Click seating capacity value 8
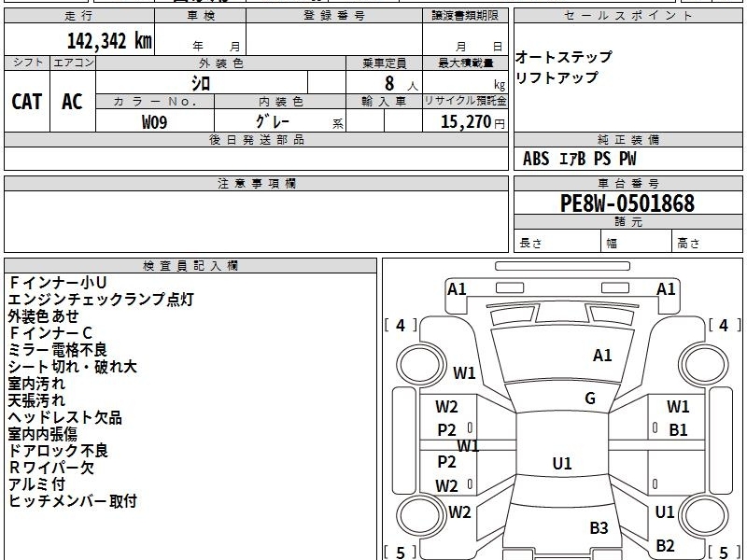This screenshot has width=747, height=560. [389, 83]
